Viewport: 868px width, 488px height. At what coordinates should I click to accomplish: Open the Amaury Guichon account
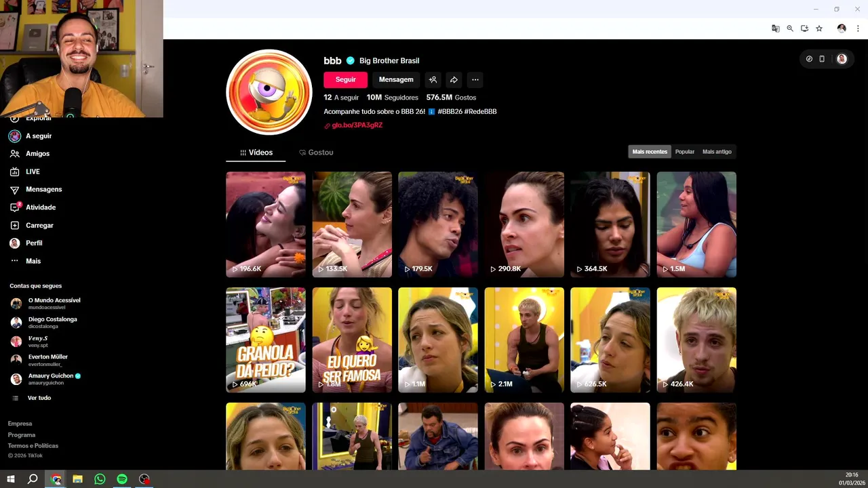tap(46, 379)
